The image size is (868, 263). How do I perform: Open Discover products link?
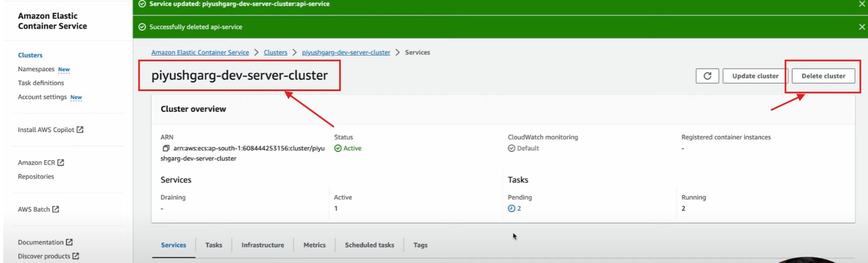pyautogui.click(x=48, y=257)
